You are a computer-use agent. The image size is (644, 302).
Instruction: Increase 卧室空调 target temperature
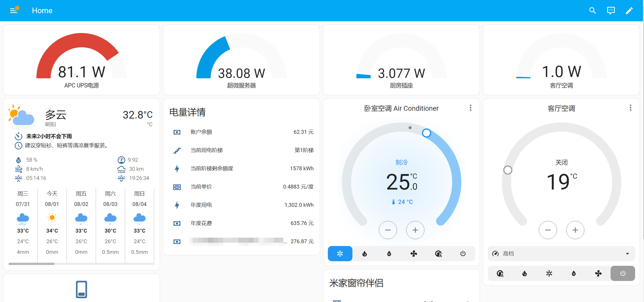[x=415, y=230]
